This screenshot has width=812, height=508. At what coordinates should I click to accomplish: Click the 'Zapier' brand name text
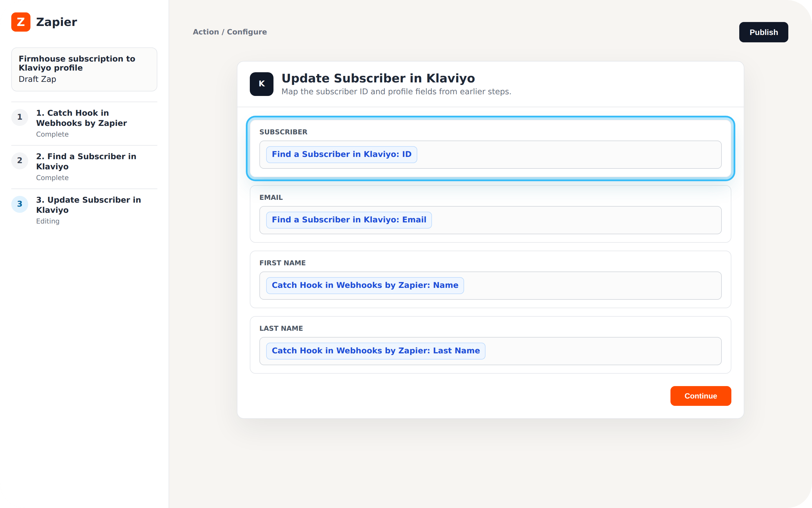57,22
